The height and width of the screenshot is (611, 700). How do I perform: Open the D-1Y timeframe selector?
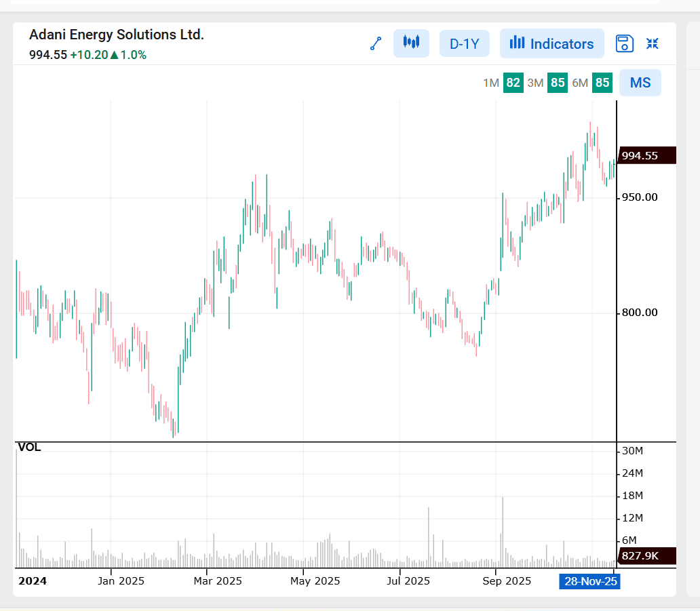[464, 43]
